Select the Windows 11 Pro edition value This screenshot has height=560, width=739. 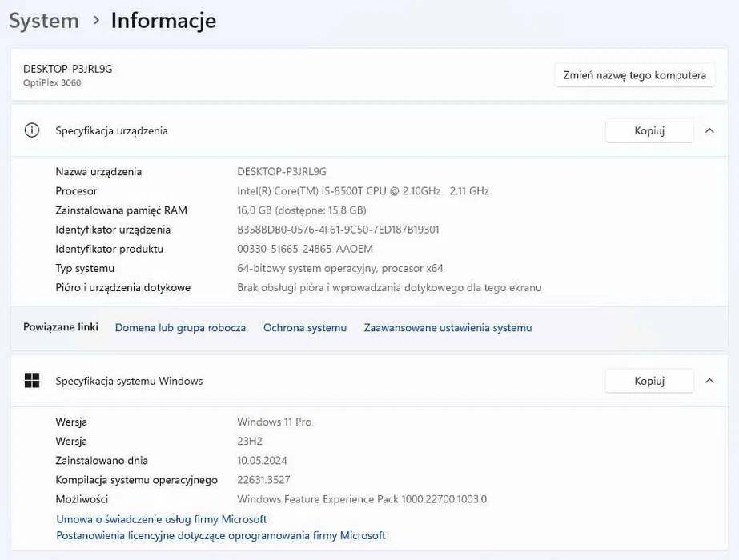click(x=275, y=422)
